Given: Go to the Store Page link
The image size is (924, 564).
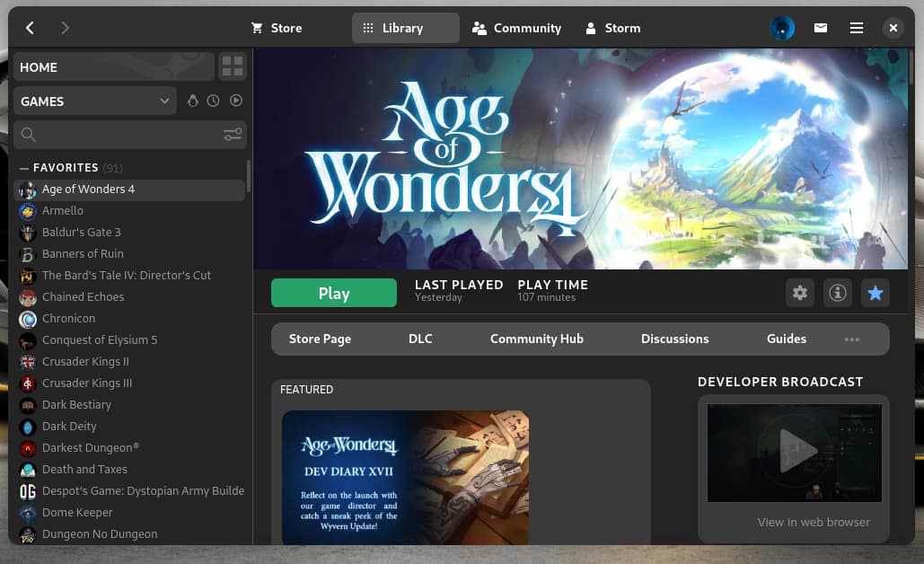Looking at the screenshot, I should coord(320,339).
